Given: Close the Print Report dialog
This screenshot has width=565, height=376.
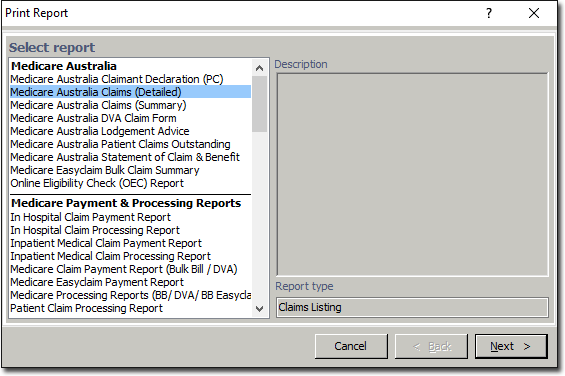Looking at the screenshot, I should click(x=534, y=13).
